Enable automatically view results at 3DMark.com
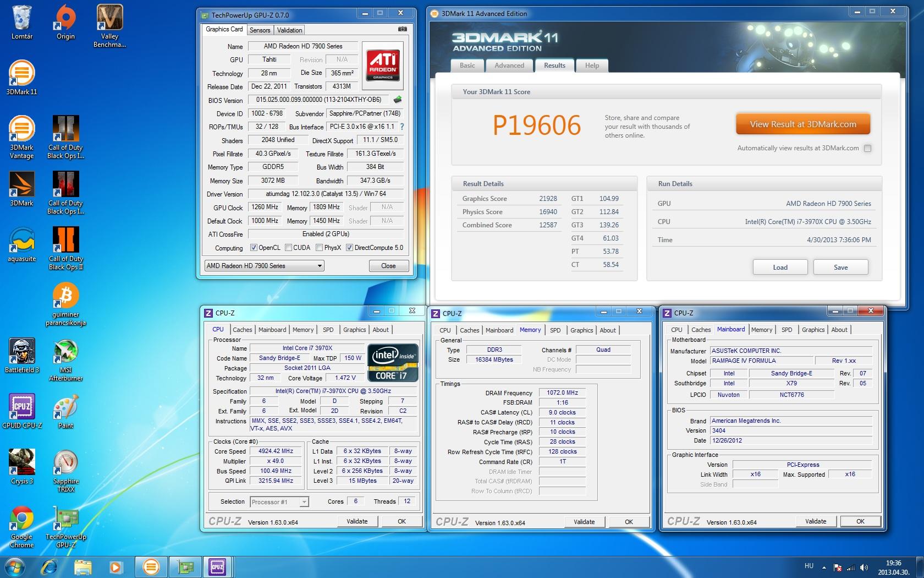Image resolution: width=924 pixels, height=578 pixels. click(867, 148)
